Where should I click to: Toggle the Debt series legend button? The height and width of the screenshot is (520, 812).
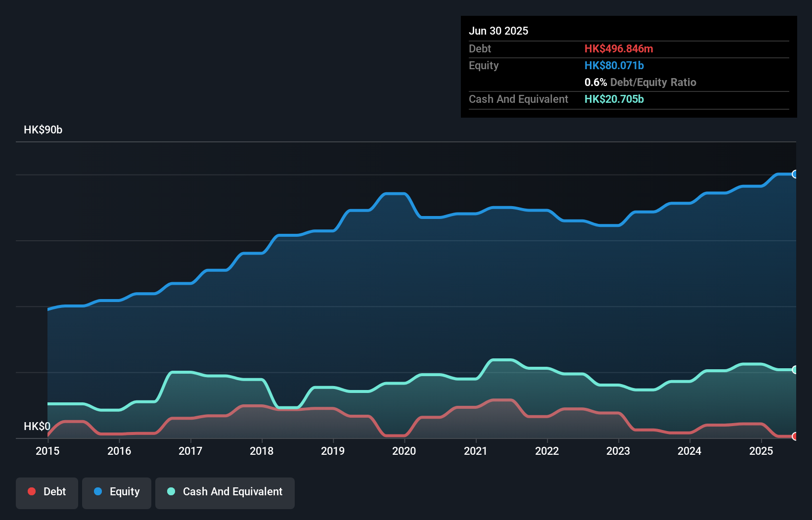[x=47, y=492]
